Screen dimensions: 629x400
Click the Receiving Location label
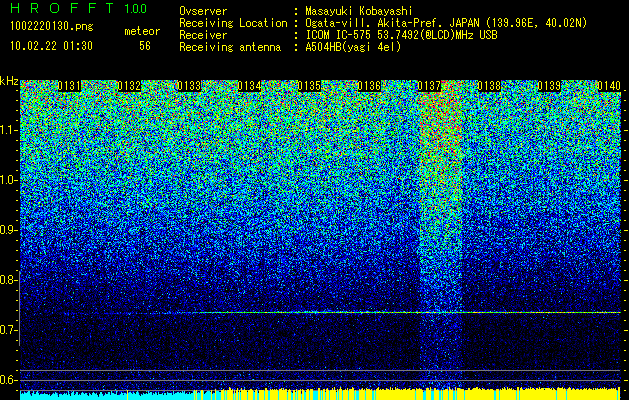[233, 23]
